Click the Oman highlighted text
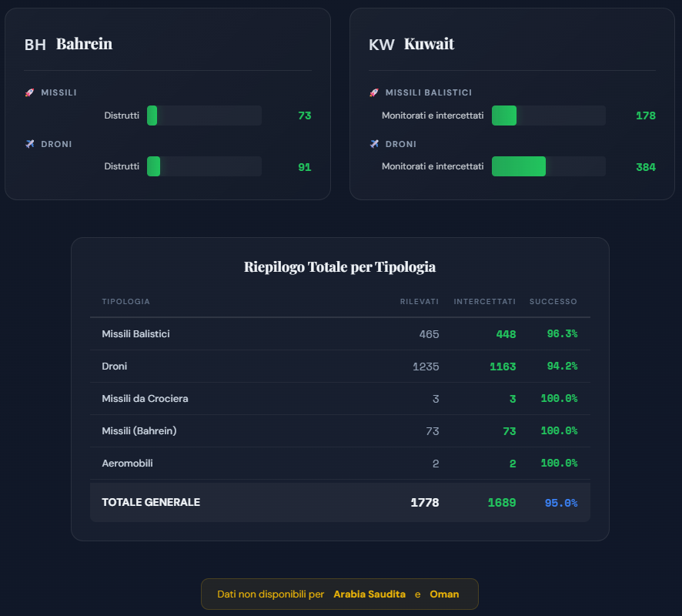682x616 pixels. (444, 594)
